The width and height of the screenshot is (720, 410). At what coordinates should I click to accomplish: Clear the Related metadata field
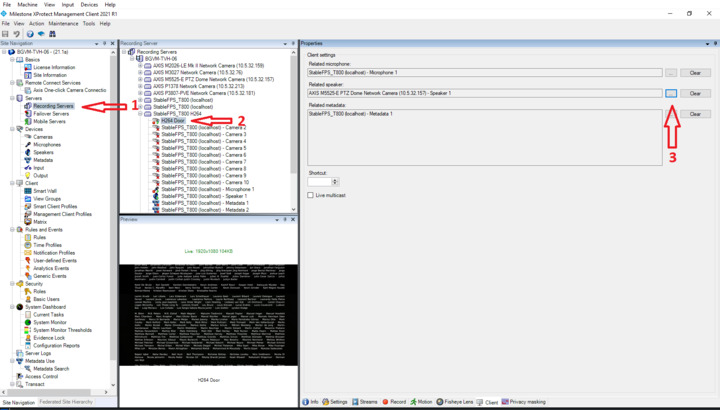(x=695, y=114)
